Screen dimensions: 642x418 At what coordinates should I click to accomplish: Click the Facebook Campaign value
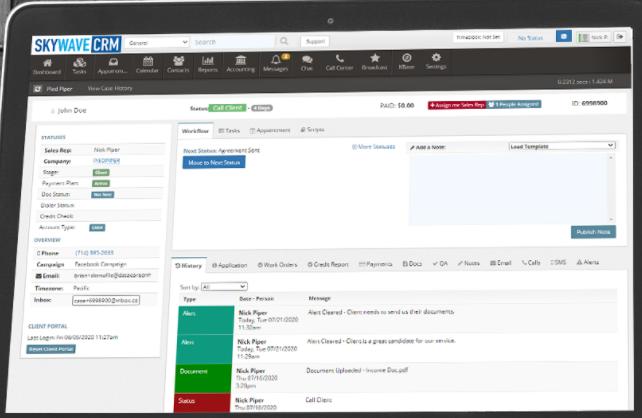pos(101,264)
